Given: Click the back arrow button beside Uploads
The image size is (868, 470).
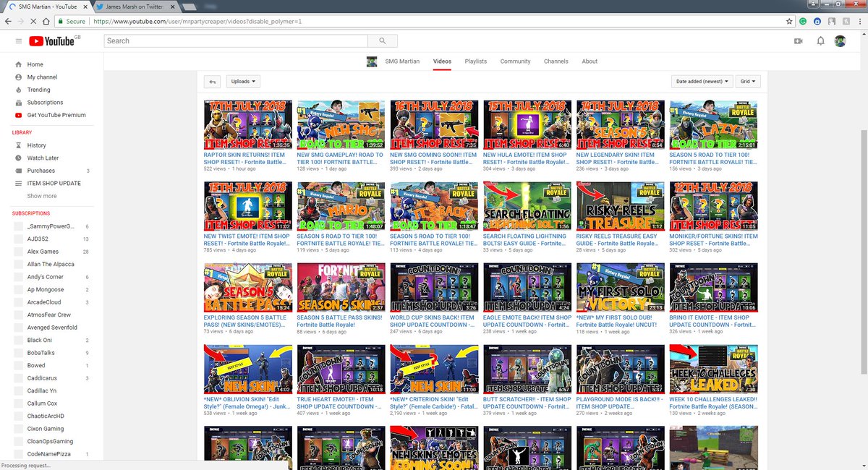Looking at the screenshot, I should (x=212, y=82).
